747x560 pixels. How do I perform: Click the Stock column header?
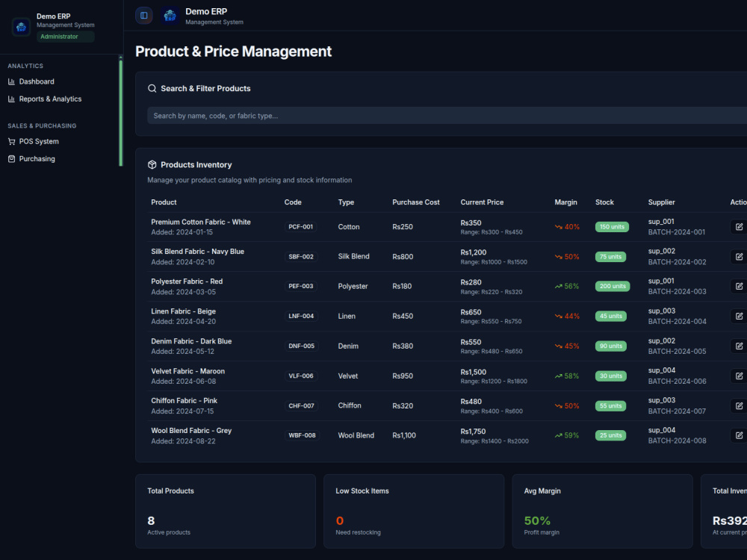(604, 202)
